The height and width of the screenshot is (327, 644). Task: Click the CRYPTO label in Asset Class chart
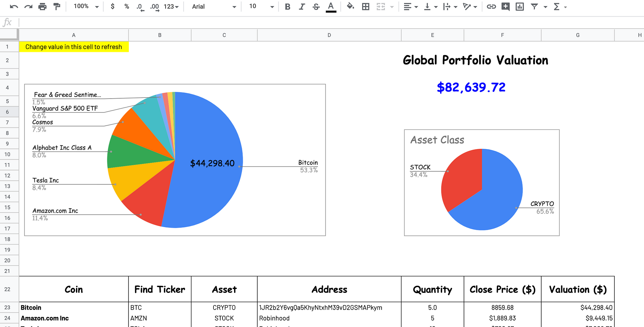pos(542,204)
